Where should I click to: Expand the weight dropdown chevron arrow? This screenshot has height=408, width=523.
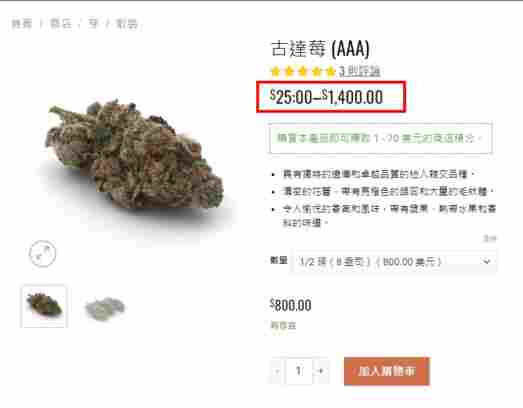486,262
